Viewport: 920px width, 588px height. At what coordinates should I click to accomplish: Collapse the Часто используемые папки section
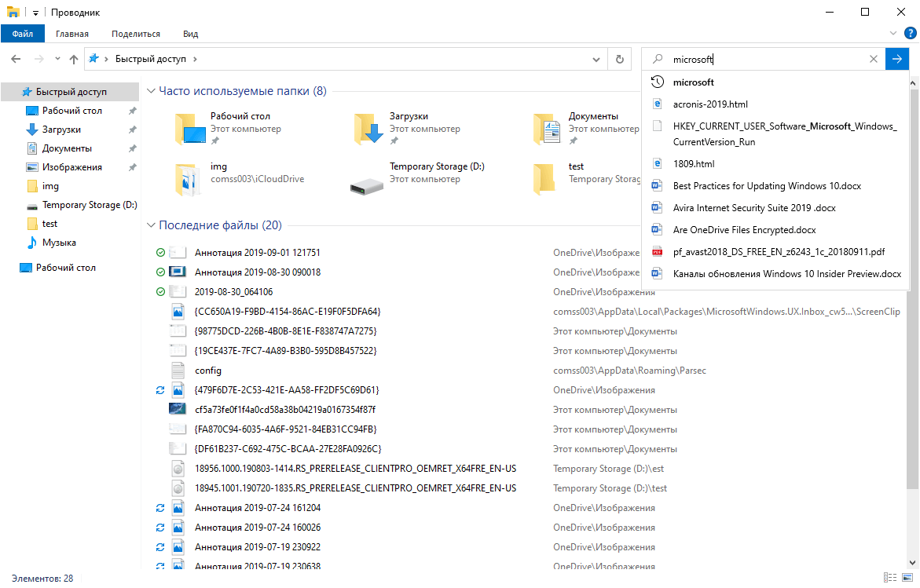point(151,90)
